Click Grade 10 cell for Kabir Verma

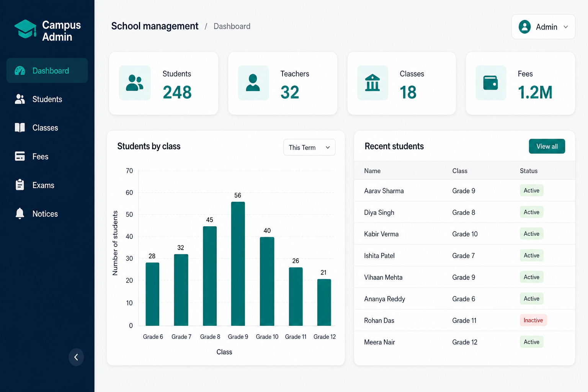(x=465, y=234)
